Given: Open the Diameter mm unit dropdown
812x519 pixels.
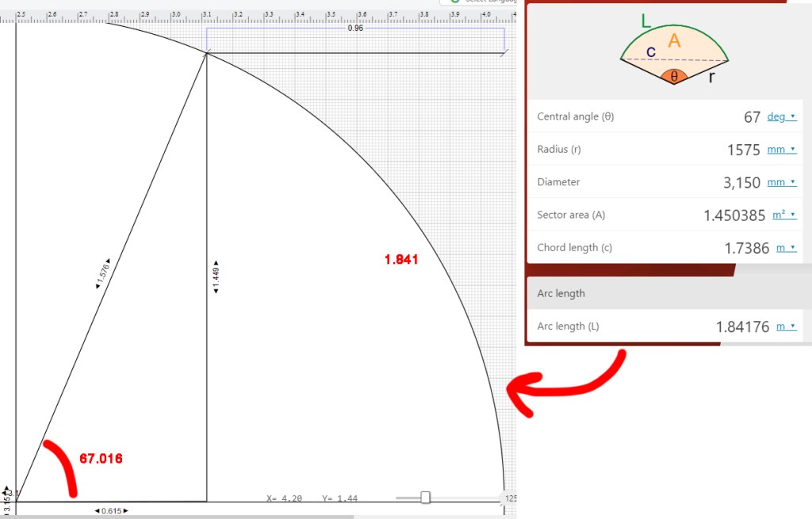Looking at the screenshot, I should click(780, 182).
